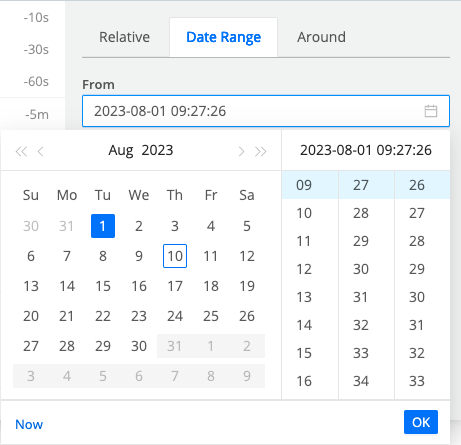
Task: Pick August 1 in the calendar
Action: click(x=103, y=226)
